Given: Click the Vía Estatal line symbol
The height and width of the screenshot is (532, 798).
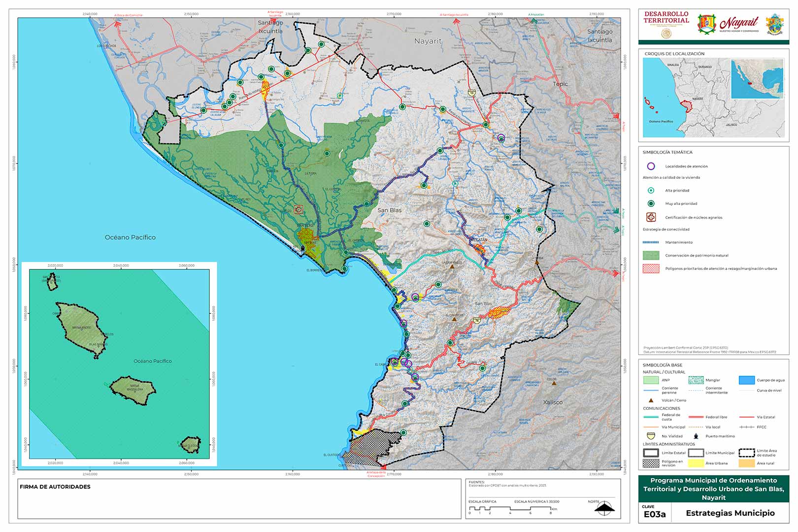Looking at the screenshot, I should click(x=747, y=417).
